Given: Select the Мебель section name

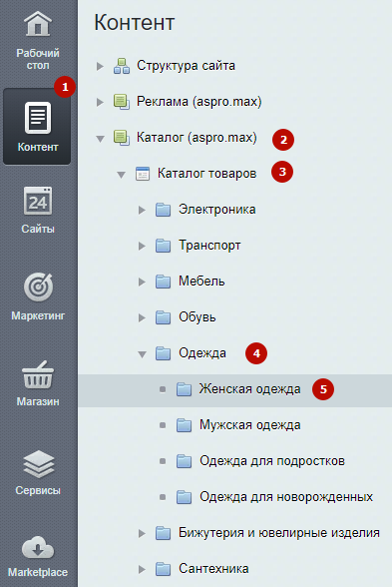Looking at the screenshot, I should tap(201, 282).
